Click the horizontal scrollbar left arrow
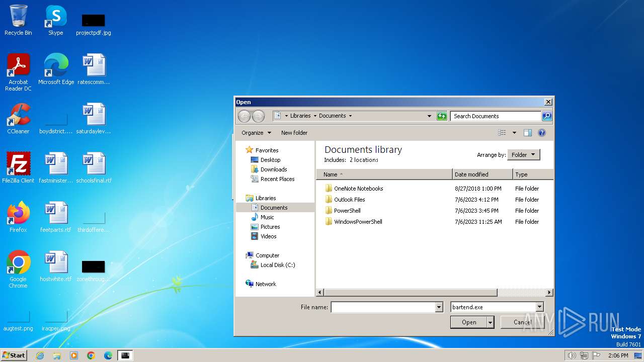Viewport: 644px width, 362px height. (320, 293)
